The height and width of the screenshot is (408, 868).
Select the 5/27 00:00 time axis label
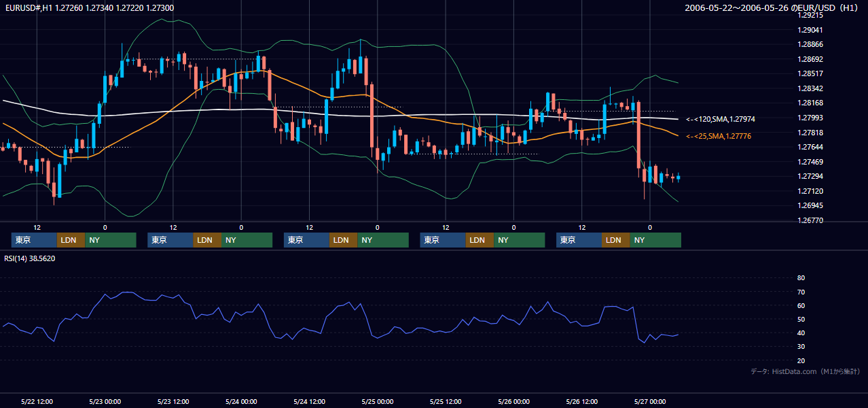point(649,402)
